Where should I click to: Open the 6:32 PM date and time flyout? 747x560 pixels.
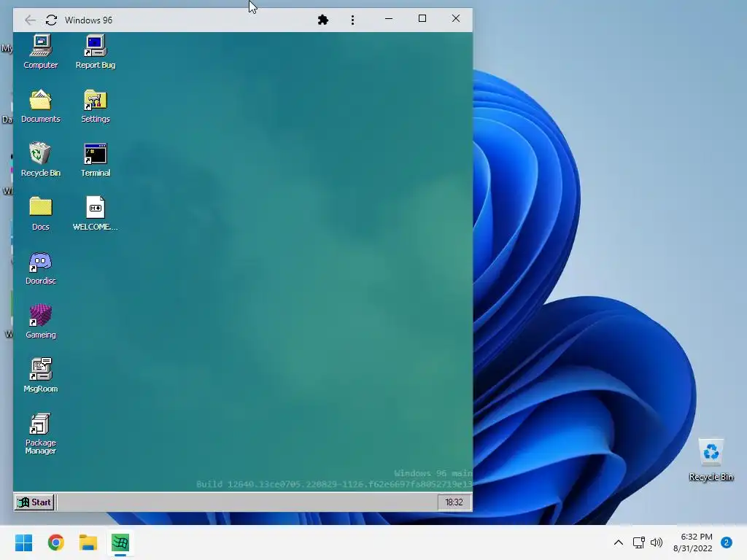pyautogui.click(x=693, y=542)
